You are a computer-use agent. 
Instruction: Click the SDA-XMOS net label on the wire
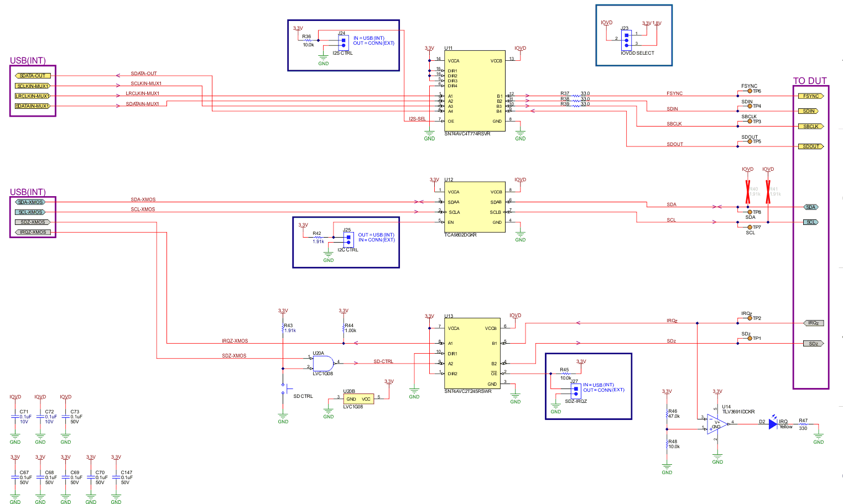point(143,200)
